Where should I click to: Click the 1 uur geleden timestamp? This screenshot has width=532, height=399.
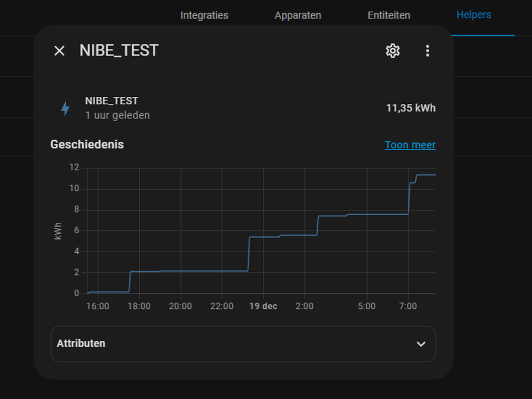point(117,115)
